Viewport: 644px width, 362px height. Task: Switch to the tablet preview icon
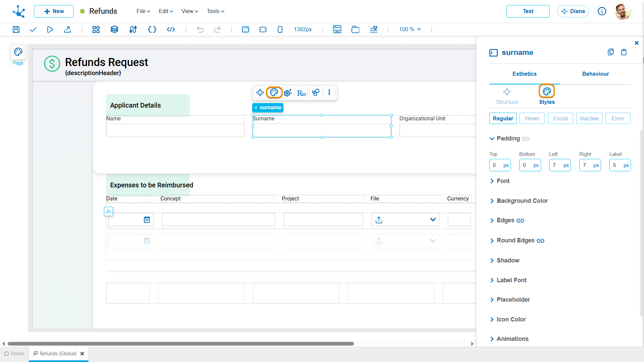[x=263, y=29]
